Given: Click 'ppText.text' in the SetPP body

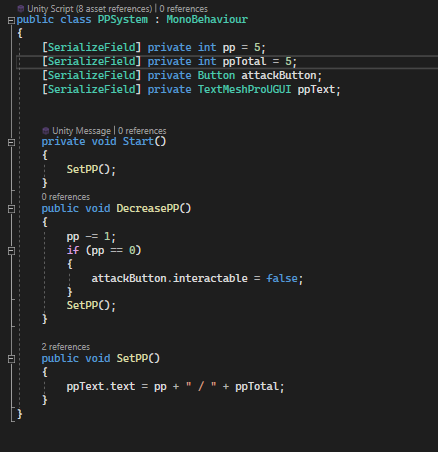Looking at the screenshot, I should (x=101, y=386).
